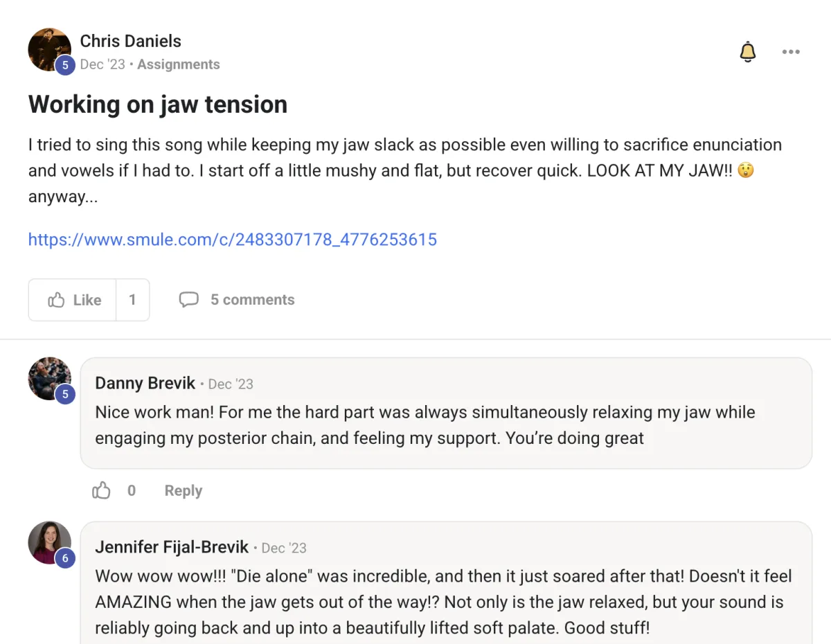The height and width of the screenshot is (644, 831).
Task: Click the level 5 badge on Chris Daniels' avatar
Action: [x=65, y=66]
